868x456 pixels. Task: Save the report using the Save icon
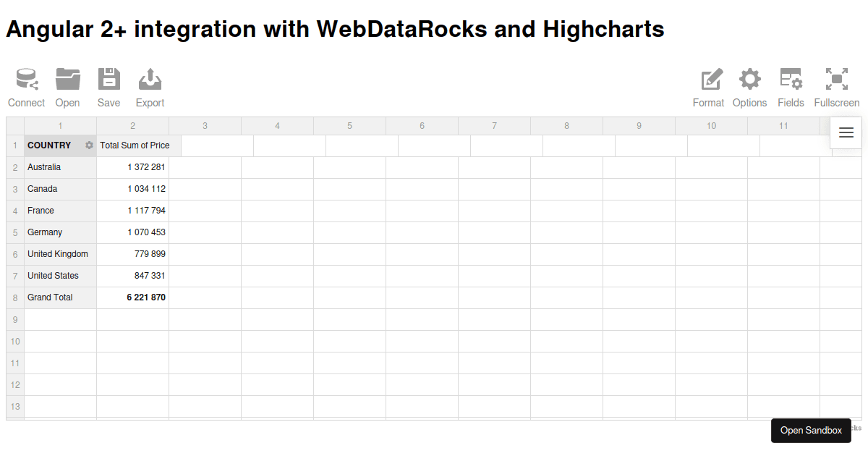[109, 80]
